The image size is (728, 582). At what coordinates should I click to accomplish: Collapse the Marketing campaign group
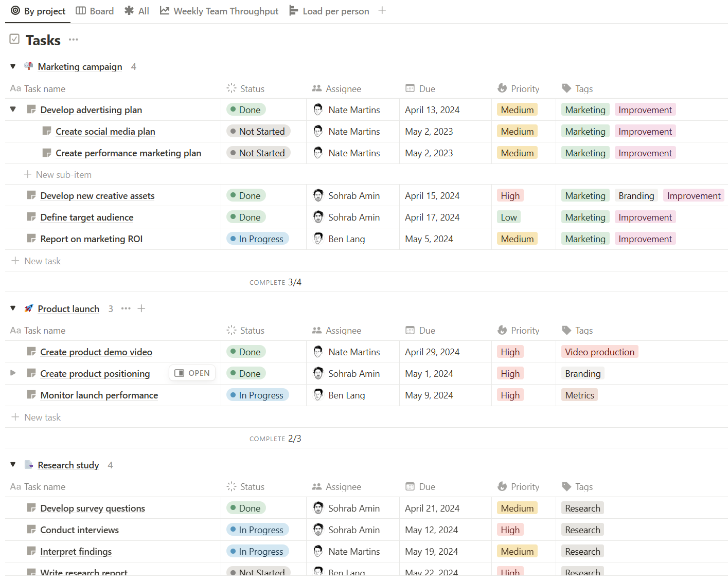tap(13, 66)
